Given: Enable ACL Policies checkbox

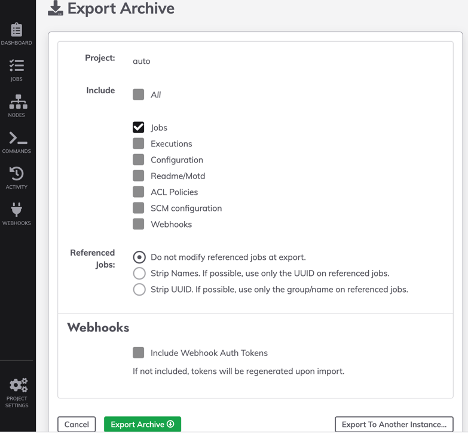Looking at the screenshot, I should pyautogui.click(x=138, y=192).
